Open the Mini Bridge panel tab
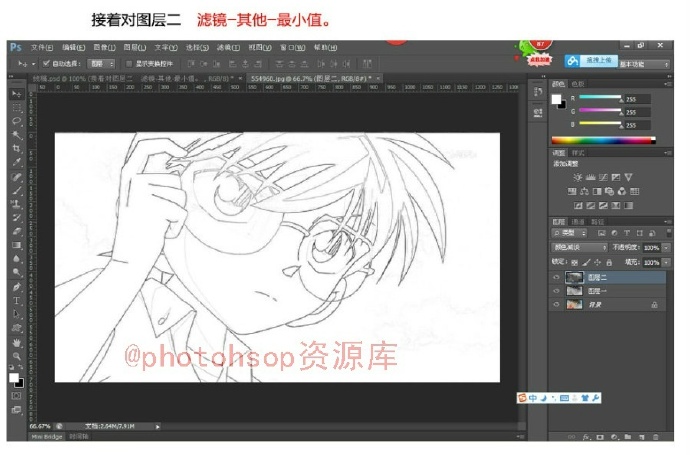The width and height of the screenshot is (690, 455). tap(47, 437)
